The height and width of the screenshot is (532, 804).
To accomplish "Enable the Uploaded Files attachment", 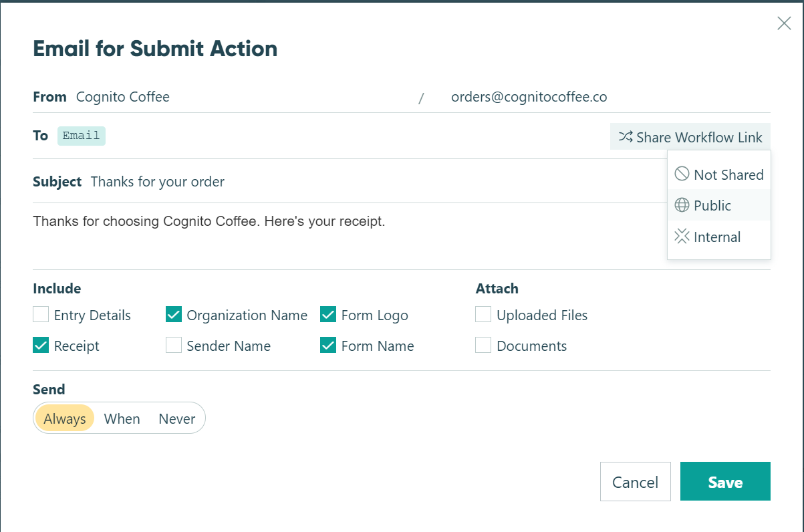I will pos(483,314).
